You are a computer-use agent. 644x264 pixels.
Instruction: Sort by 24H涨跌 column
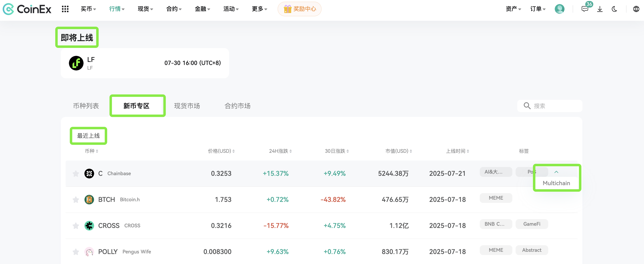coord(280,151)
